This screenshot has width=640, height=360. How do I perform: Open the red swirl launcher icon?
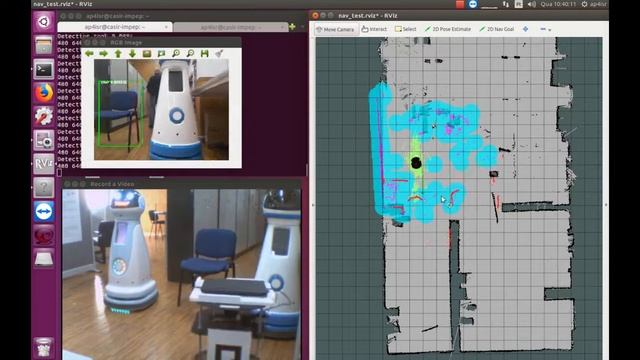tap(44, 235)
